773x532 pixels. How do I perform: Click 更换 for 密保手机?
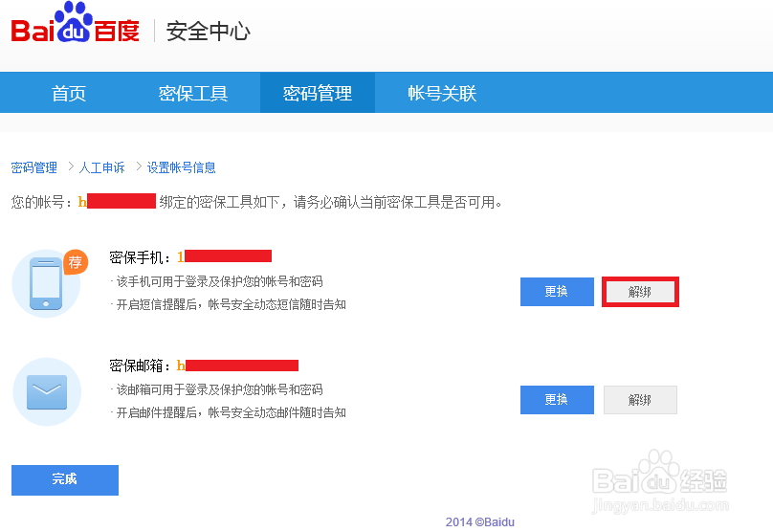click(557, 292)
